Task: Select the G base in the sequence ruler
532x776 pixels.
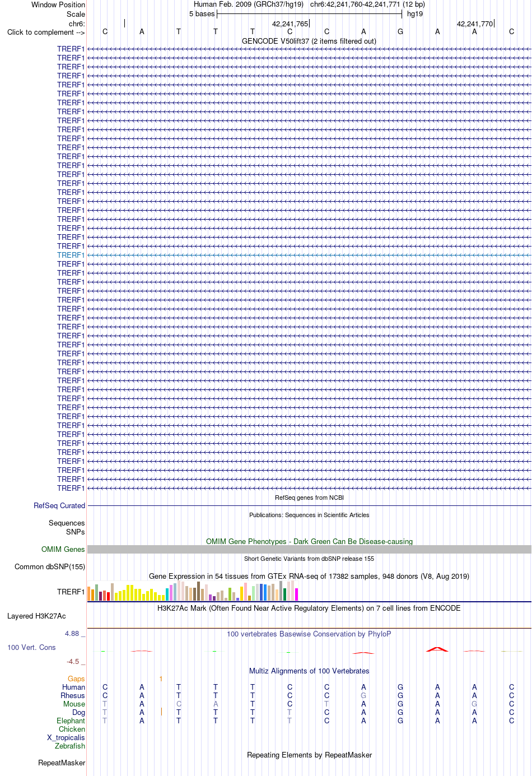Action: tap(400, 31)
